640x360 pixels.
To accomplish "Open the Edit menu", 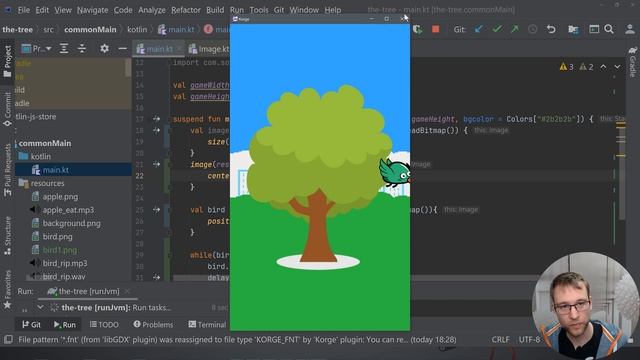I will tap(42, 10).
